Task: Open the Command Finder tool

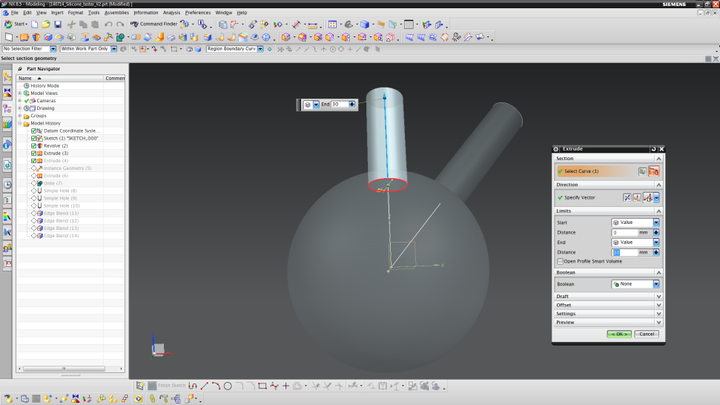Action: [x=154, y=24]
